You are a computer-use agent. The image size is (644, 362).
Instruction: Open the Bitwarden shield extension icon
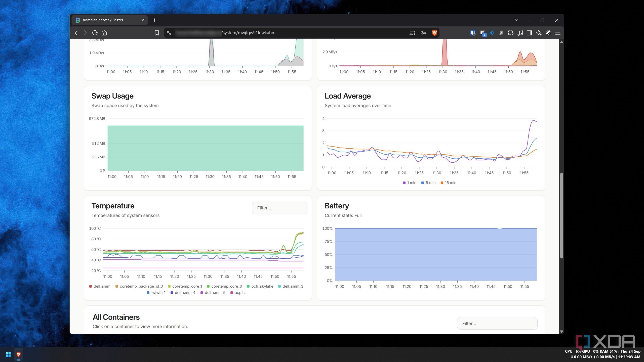[473, 33]
